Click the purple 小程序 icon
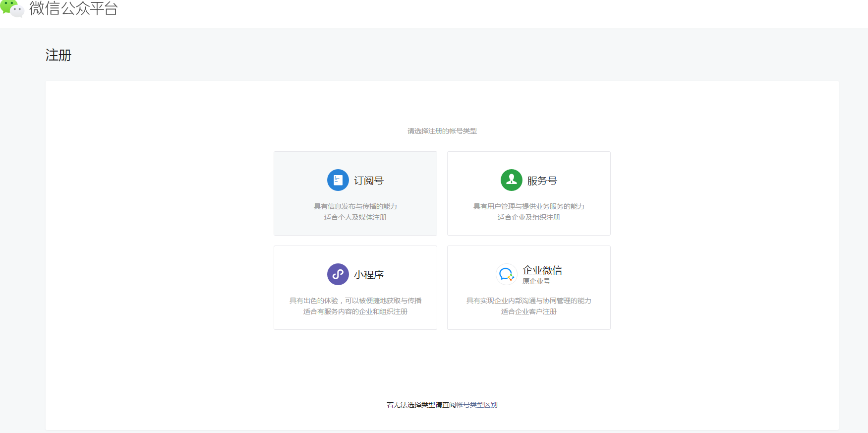Image resolution: width=868 pixels, height=433 pixels. click(338, 274)
